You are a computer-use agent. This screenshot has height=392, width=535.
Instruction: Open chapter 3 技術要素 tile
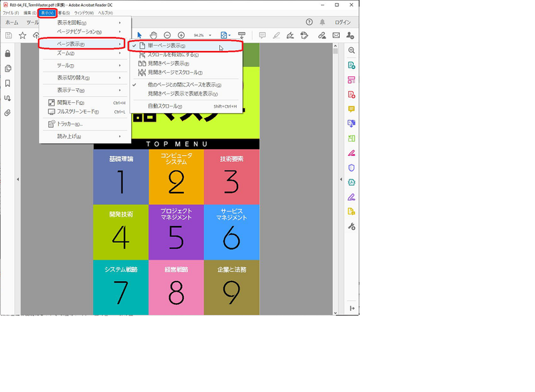pyautogui.click(x=231, y=177)
